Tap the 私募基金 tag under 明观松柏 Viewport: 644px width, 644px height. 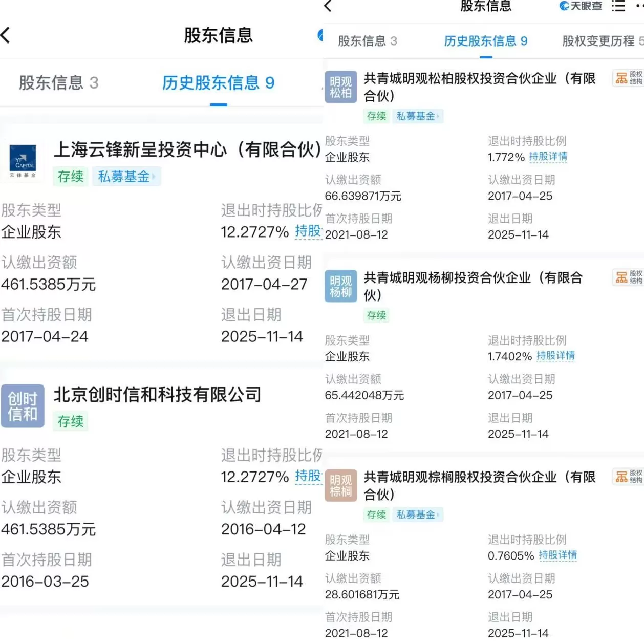418,116
